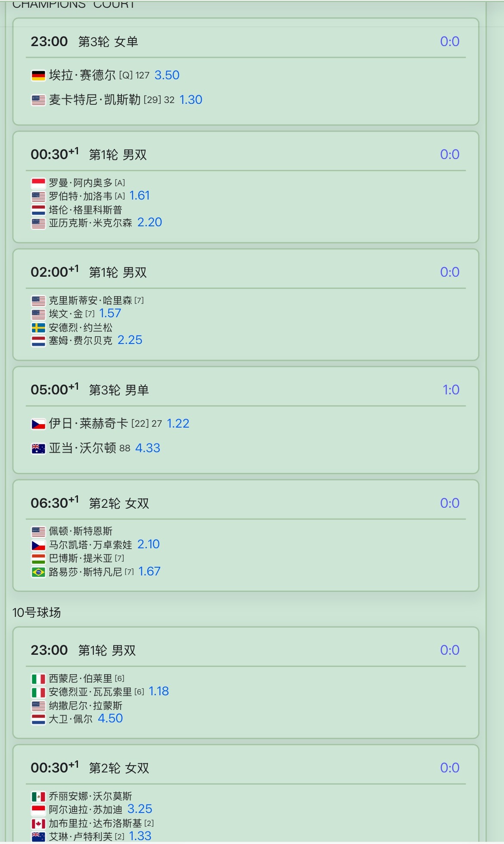Click the US flag beside 麦卡特尼·凯斯勒
This screenshot has width=504, height=844.
tap(38, 100)
